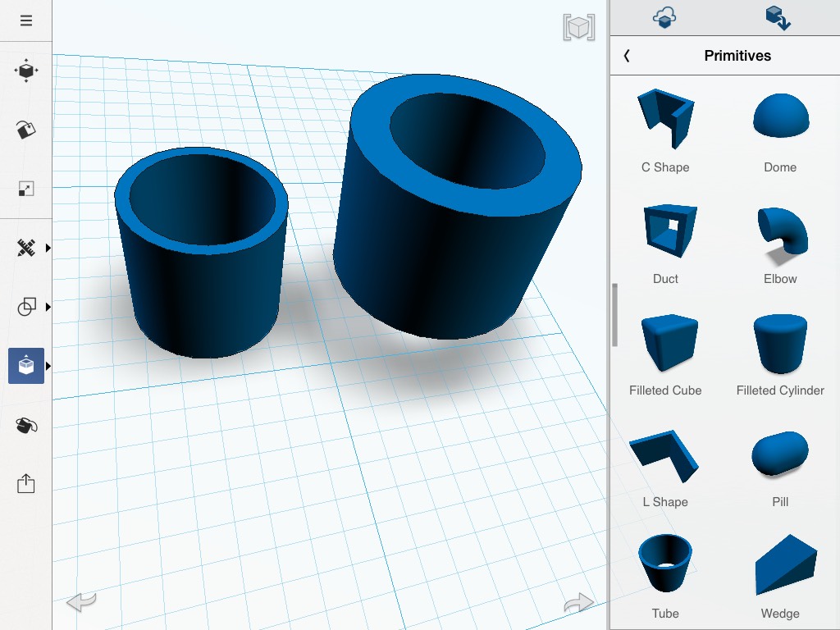Insert the Duct primitive
Image resolution: width=840 pixels, height=630 pixels.
[x=665, y=243]
